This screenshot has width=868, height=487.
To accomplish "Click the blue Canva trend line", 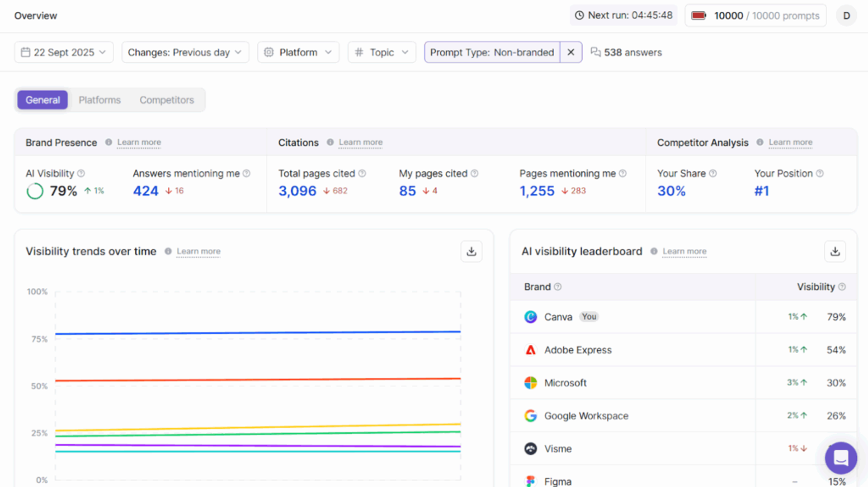I will [x=258, y=333].
